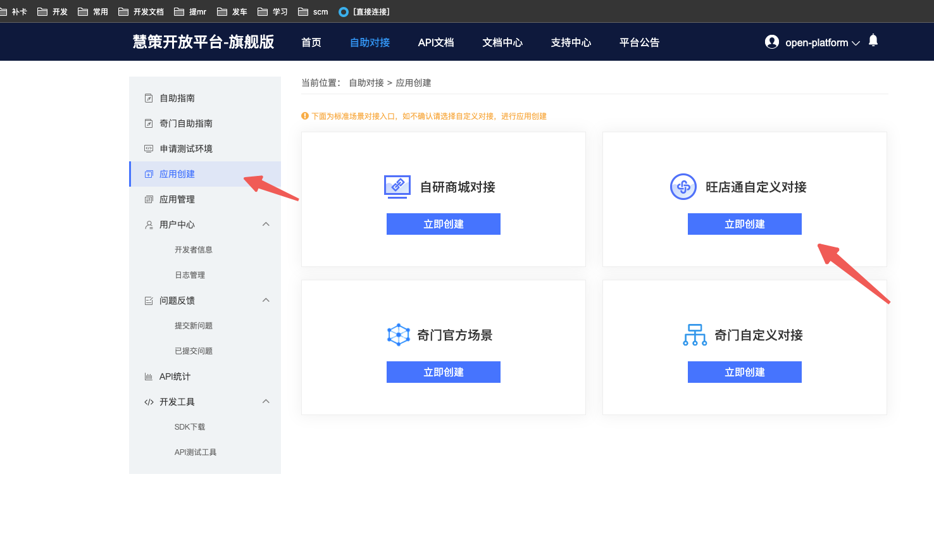Open 提交新问题 in the sidebar
934x560 pixels.
coord(194,326)
